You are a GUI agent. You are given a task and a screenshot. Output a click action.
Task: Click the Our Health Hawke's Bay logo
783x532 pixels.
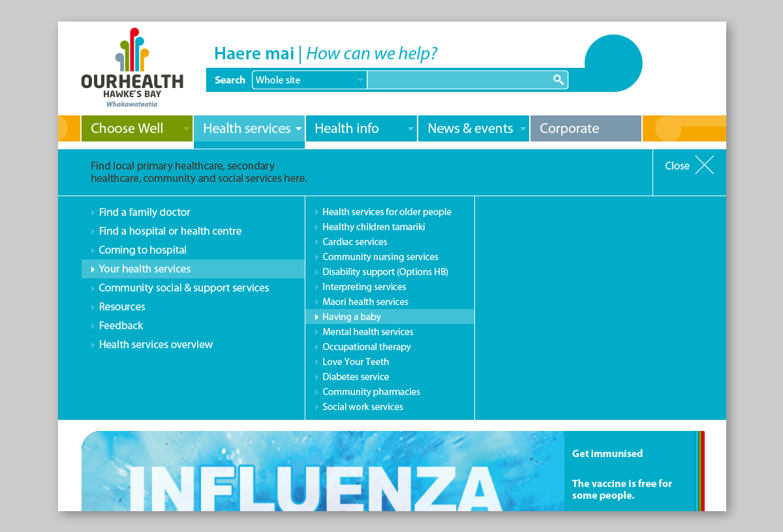click(x=132, y=68)
